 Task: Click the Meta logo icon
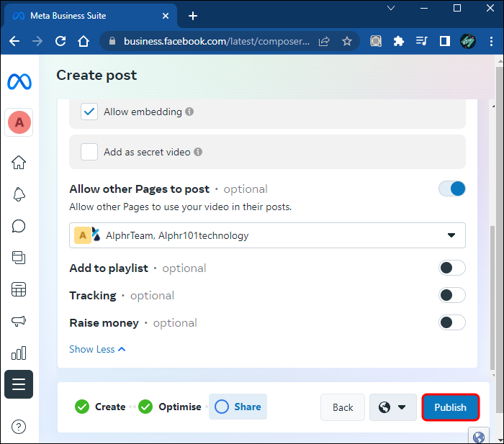19,82
